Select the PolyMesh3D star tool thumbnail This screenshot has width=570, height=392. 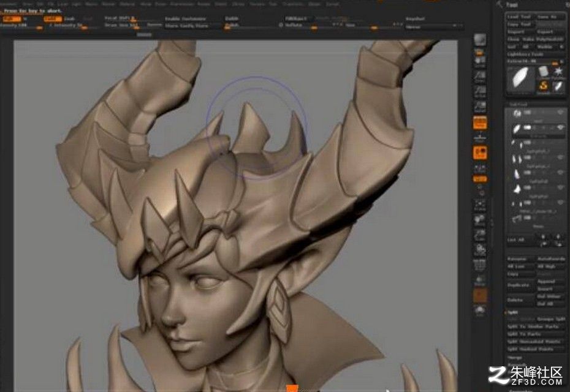(558, 72)
